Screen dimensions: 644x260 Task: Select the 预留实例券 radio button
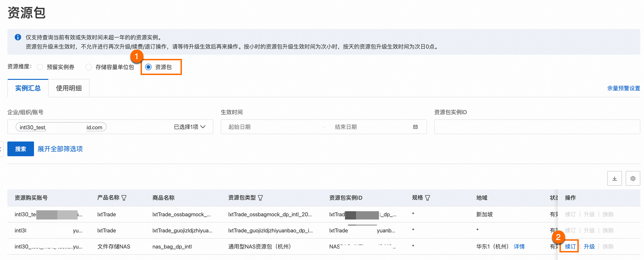pos(40,67)
